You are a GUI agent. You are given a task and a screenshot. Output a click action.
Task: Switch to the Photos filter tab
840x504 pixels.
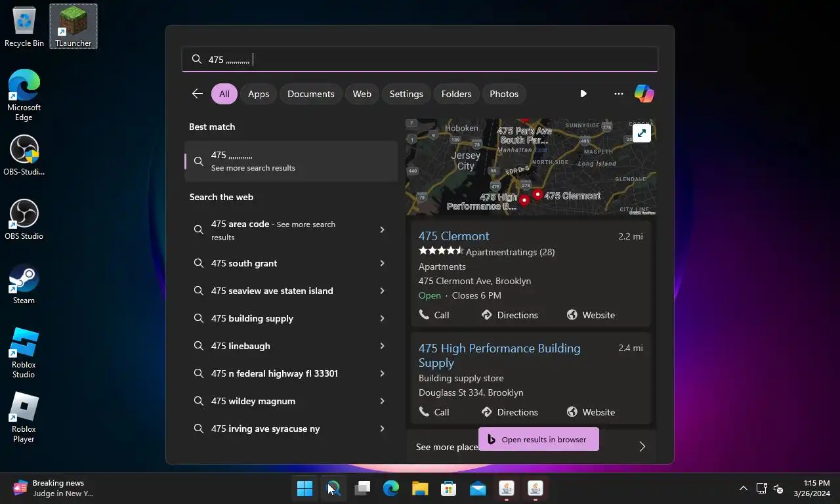point(504,94)
